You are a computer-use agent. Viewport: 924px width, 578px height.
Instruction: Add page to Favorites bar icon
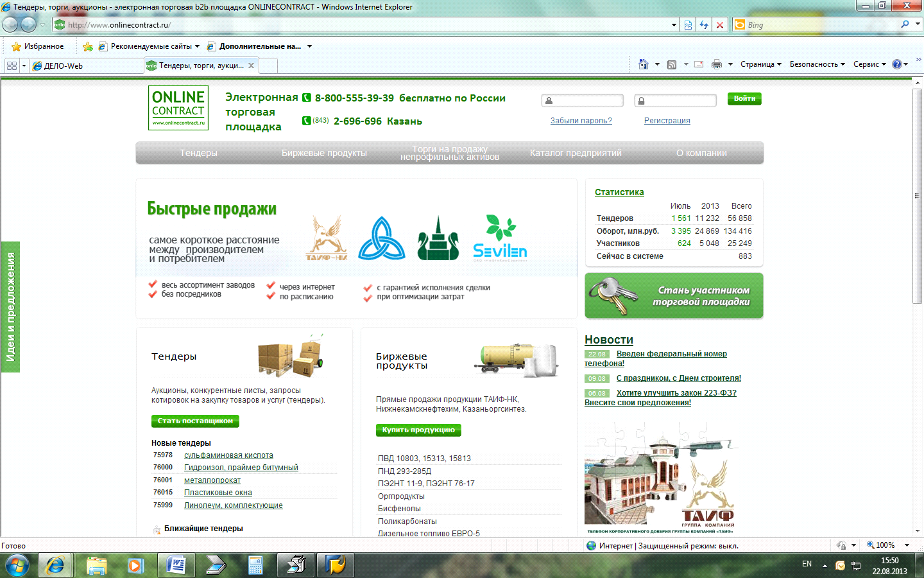point(88,46)
